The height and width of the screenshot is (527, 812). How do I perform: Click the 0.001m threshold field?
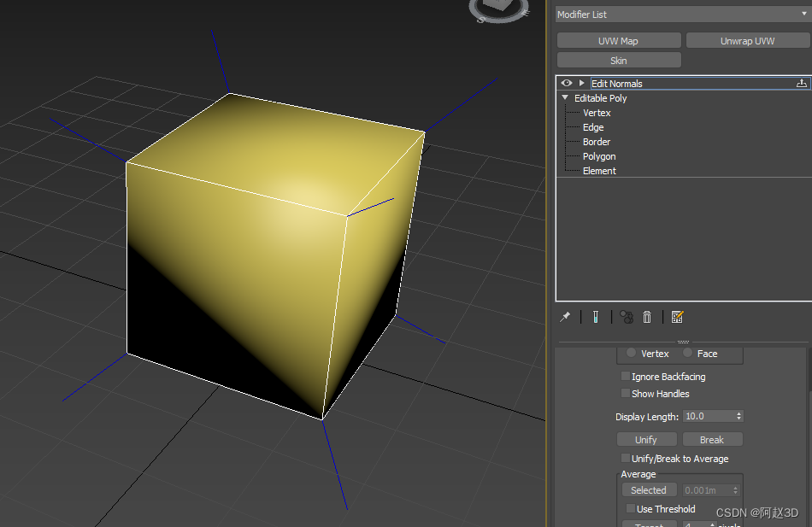[706, 489]
